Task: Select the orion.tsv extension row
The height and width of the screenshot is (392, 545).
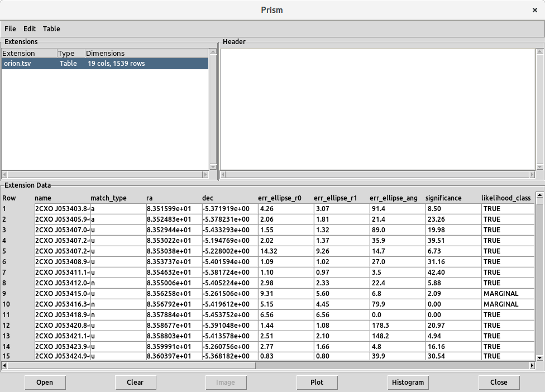Action: 104,64
